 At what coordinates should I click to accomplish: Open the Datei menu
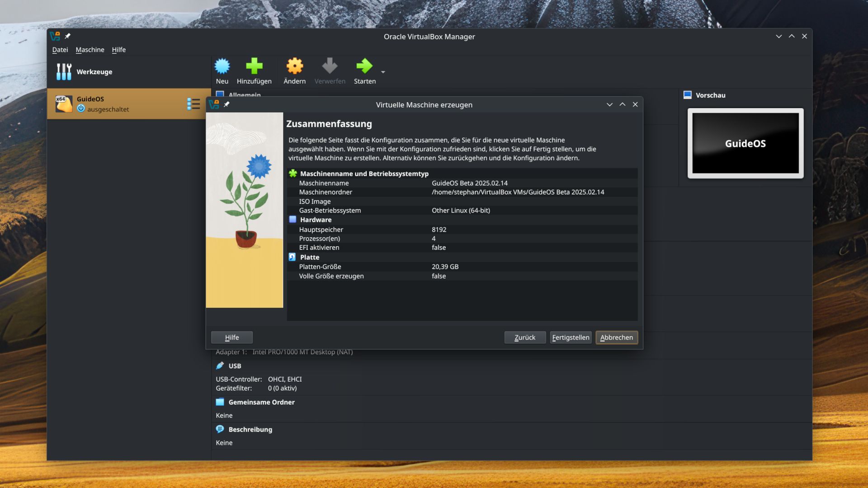60,50
